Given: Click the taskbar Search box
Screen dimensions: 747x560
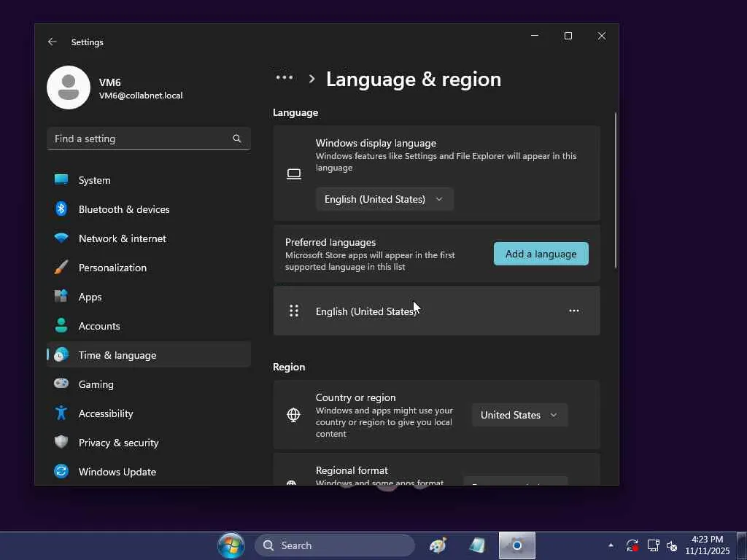Looking at the screenshot, I should tap(335, 545).
